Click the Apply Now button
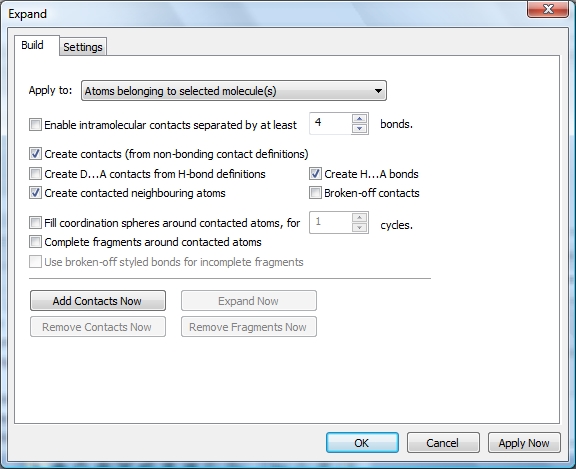This screenshot has height=469, width=576. 524,443
